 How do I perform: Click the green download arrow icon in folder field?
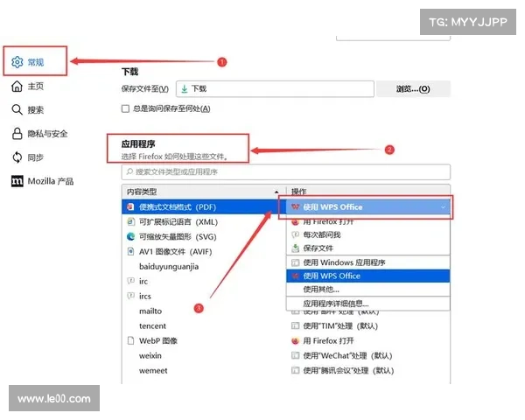[x=184, y=88]
